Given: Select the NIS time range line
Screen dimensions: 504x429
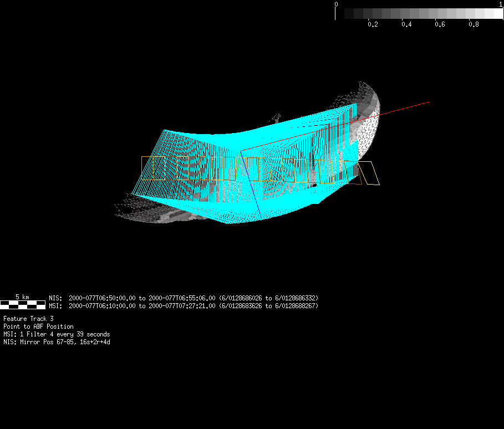Looking at the screenshot, I should tap(183, 298).
